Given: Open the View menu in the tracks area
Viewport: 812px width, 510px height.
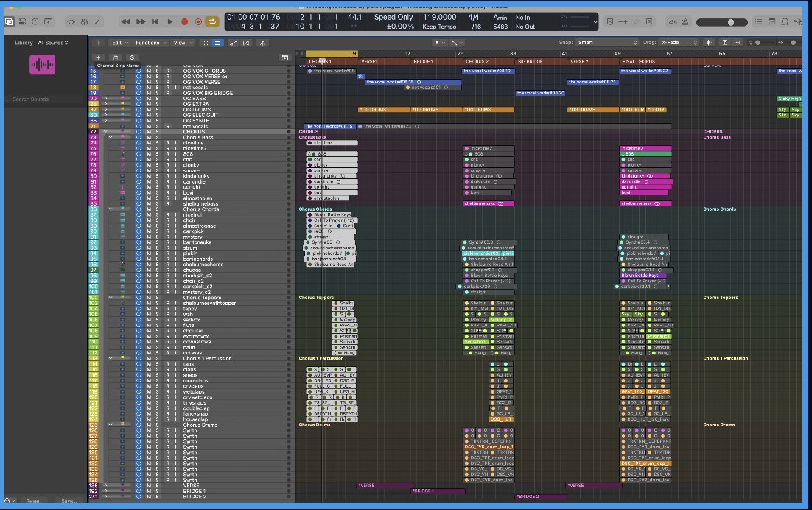Looking at the screenshot, I should click(x=183, y=43).
